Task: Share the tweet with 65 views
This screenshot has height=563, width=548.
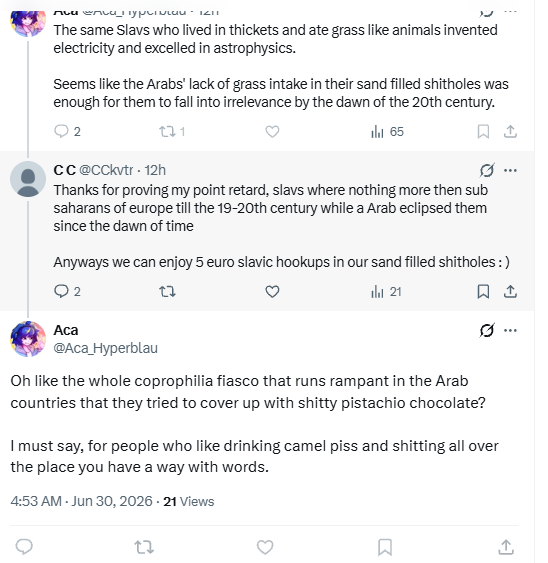Action: [x=510, y=131]
